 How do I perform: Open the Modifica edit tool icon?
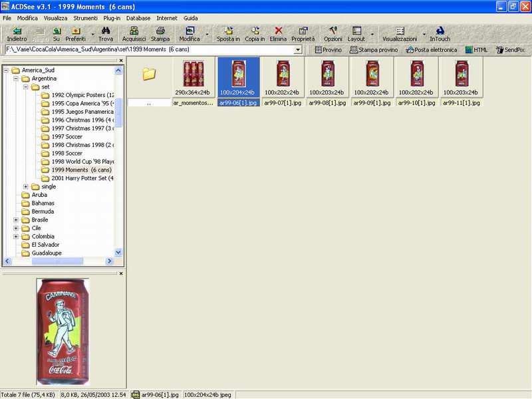pyautogui.click(x=190, y=35)
